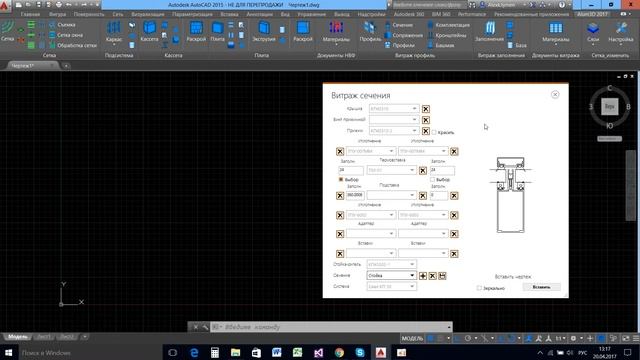Click the Комплектация ribbon command
640x360 pixels.
[449, 25]
